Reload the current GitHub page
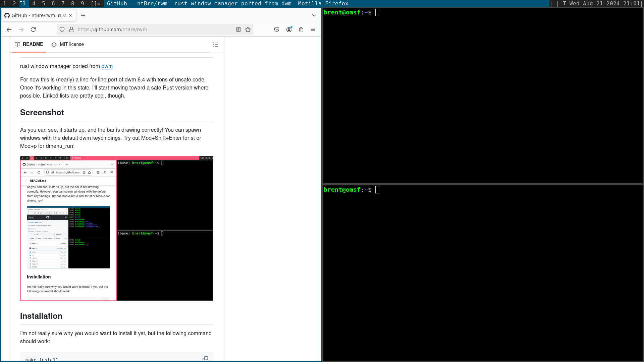 point(33,29)
